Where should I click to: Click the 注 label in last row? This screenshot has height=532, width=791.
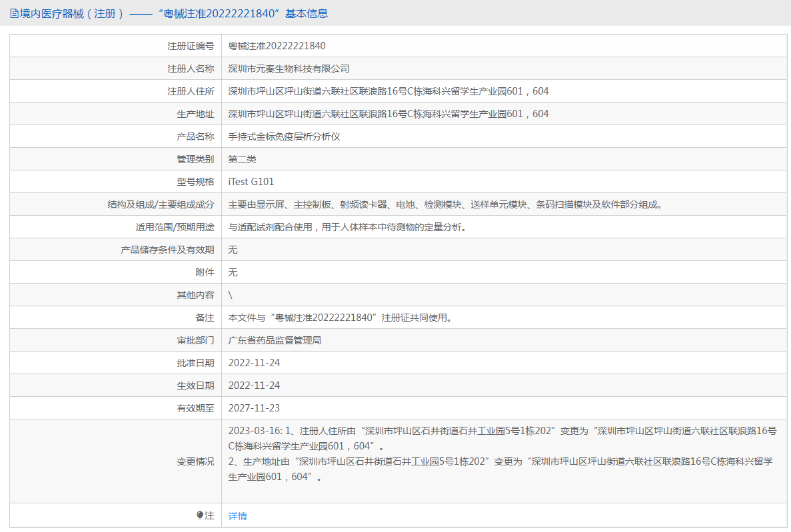209,515
